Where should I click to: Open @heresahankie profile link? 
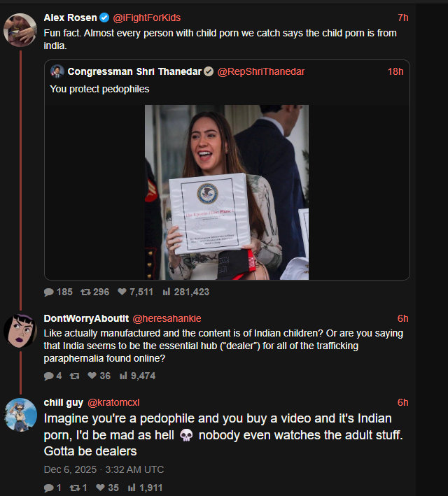coord(167,318)
